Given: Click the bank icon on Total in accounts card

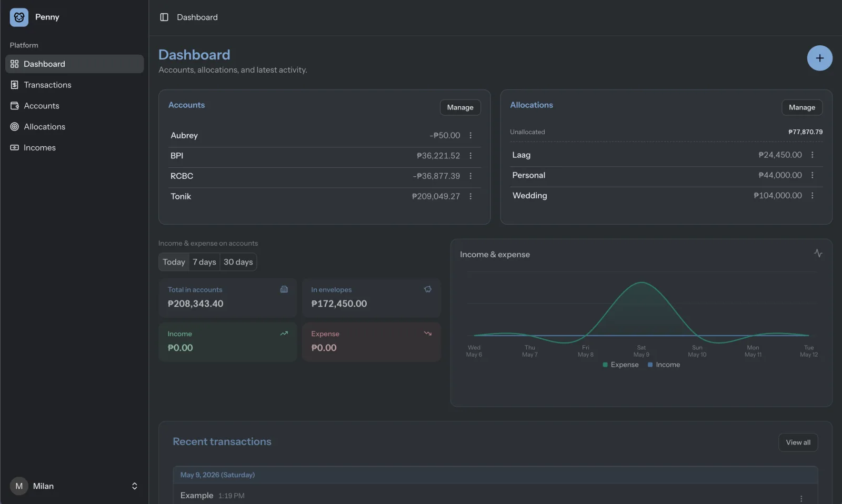Looking at the screenshot, I should pos(284,289).
